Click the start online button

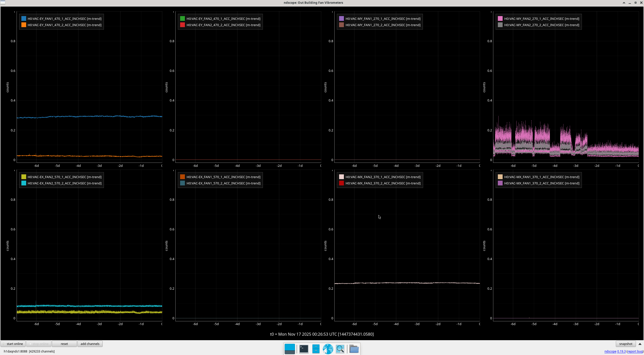pyautogui.click(x=13, y=344)
